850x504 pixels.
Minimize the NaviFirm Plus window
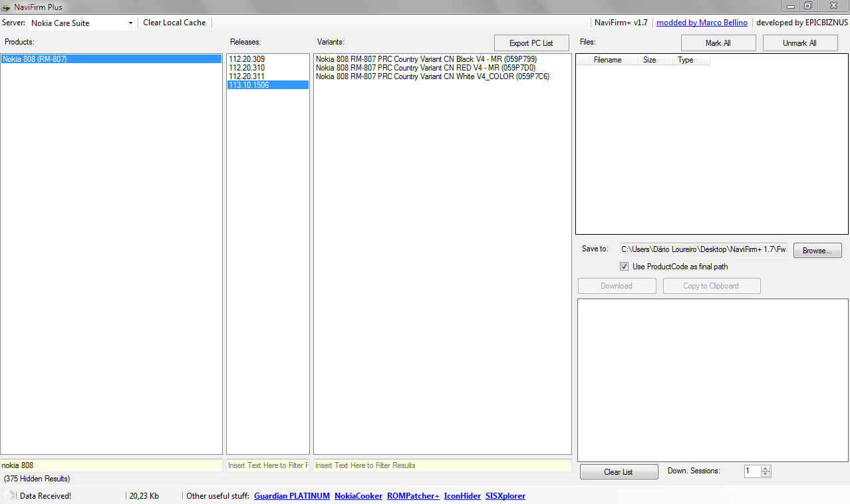791,5
